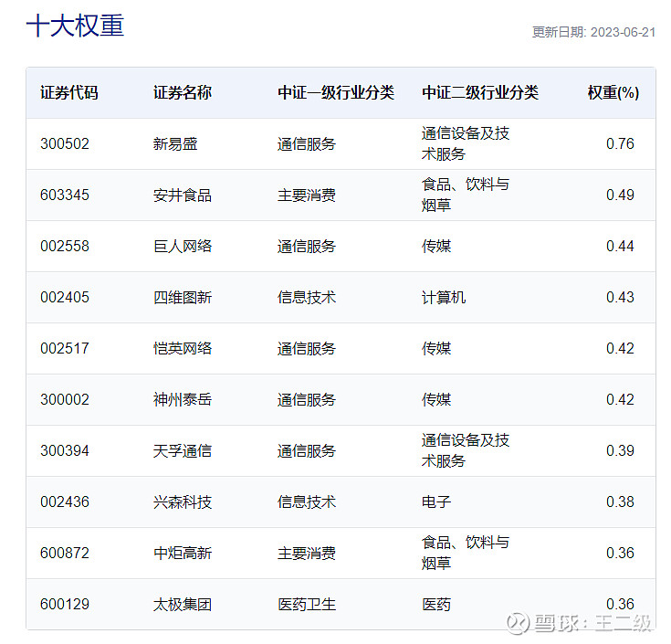The height and width of the screenshot is (644, 671).
Task: Select the 证券代码 column header
Action: click(69, 92)
